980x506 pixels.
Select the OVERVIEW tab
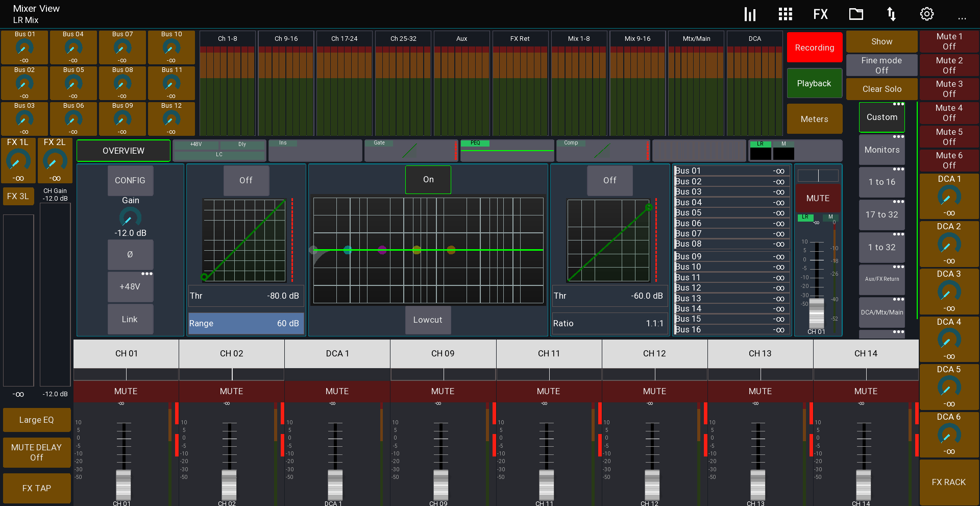coord(123,150)
